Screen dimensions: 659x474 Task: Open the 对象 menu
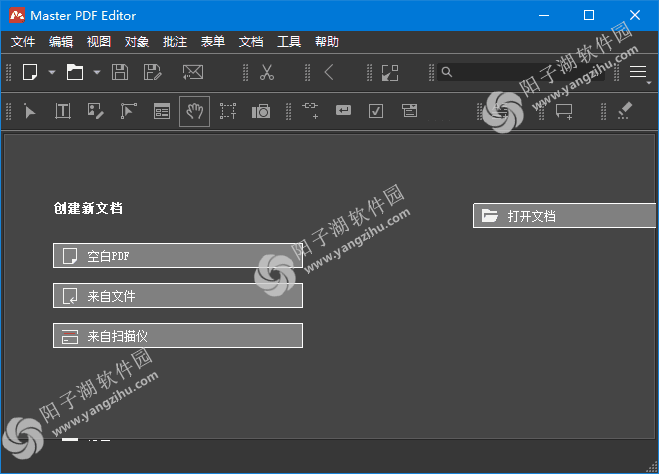[x=137, y=42]
